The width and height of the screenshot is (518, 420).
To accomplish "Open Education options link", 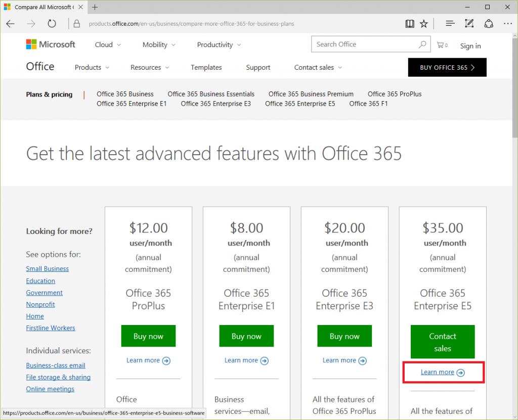I will click(x=40, y=281).
